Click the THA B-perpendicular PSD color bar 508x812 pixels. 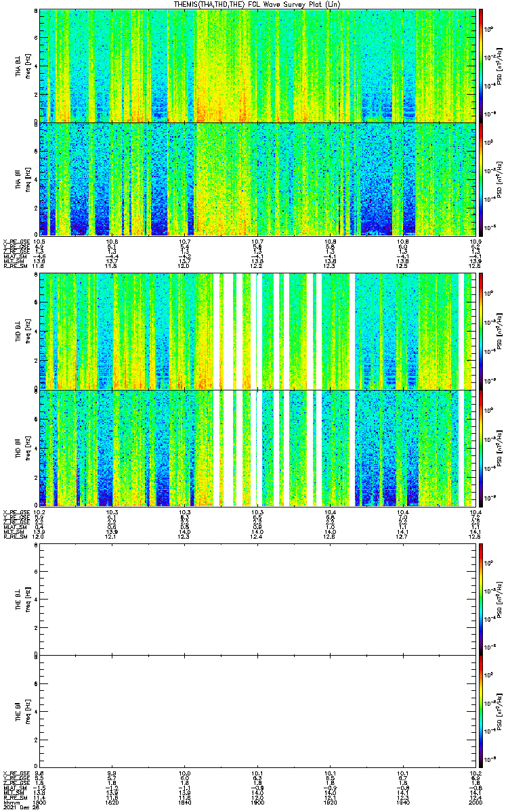481,65
